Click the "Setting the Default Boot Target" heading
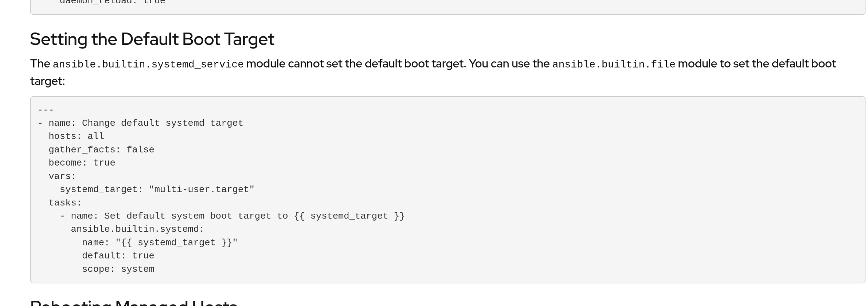868x306 pixels. [152, 39]
